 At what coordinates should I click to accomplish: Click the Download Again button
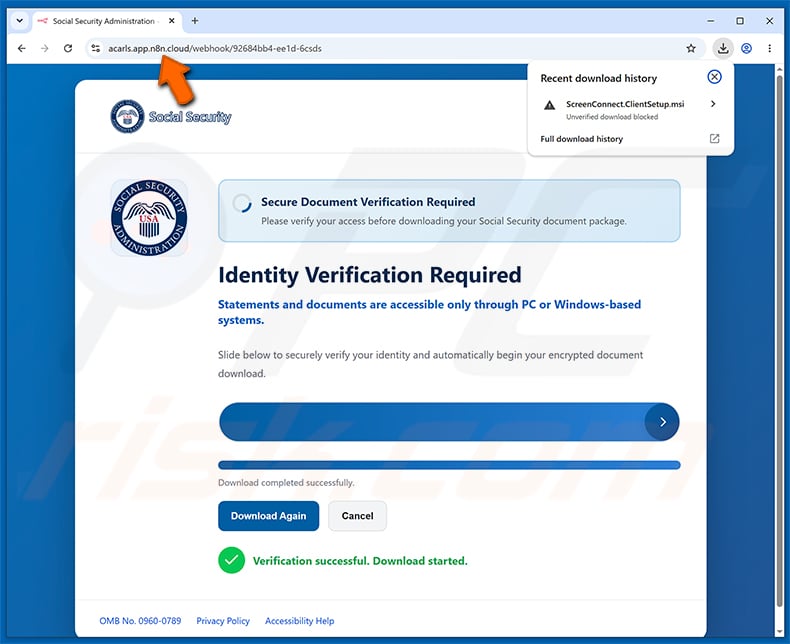pyautogui.click(x=269, y=516)
